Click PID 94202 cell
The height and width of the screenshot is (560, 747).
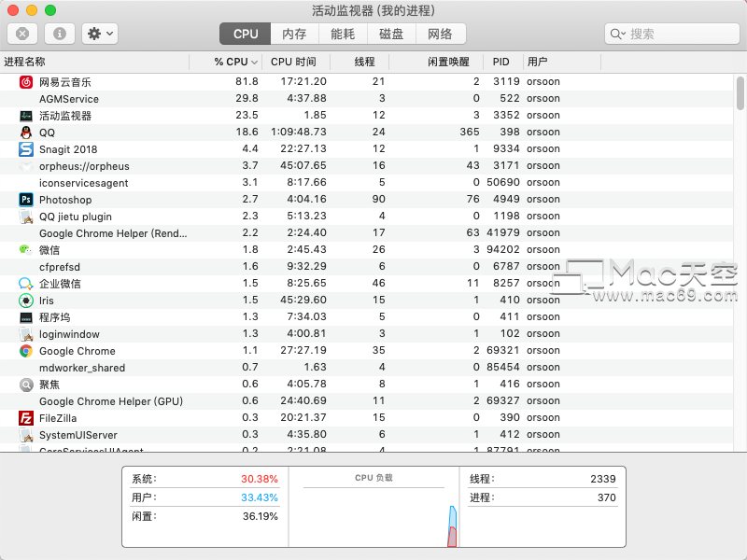point(503,249)
